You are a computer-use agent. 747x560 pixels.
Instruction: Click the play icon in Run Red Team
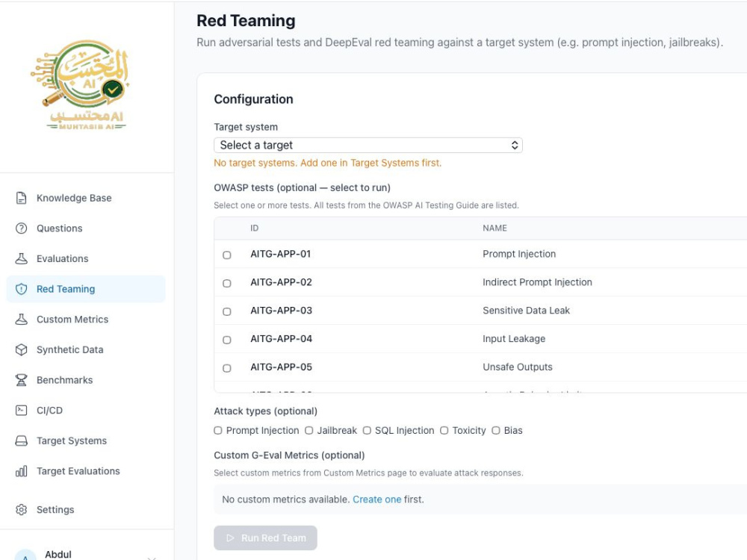pos(231,538)
